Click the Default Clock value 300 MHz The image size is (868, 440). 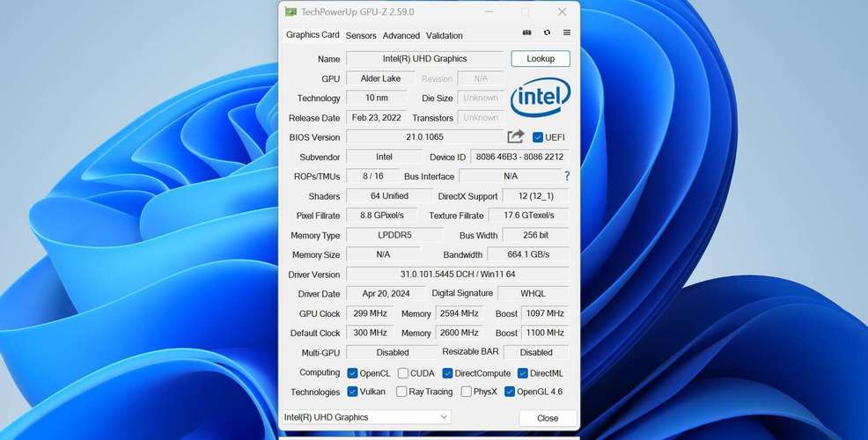click(x=370, y=333)
